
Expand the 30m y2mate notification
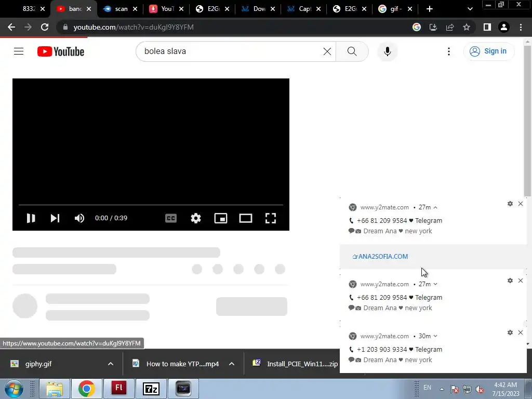tap(435, 336)
